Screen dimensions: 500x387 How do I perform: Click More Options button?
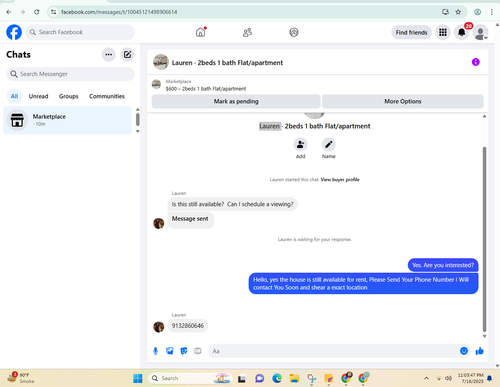403,101
